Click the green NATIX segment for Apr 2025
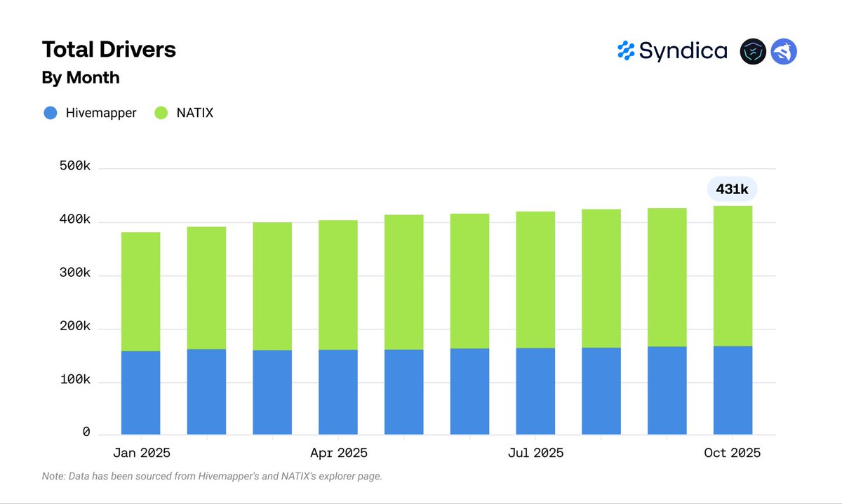 click(338, 285)
